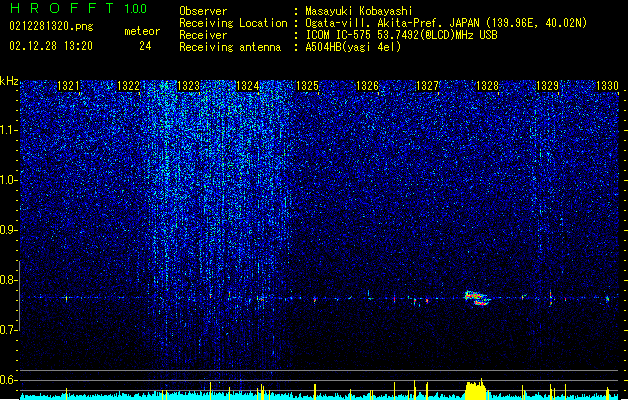Click time marker 1326
The width and height of the screenshot is (629, 400).
click(367, 86)
